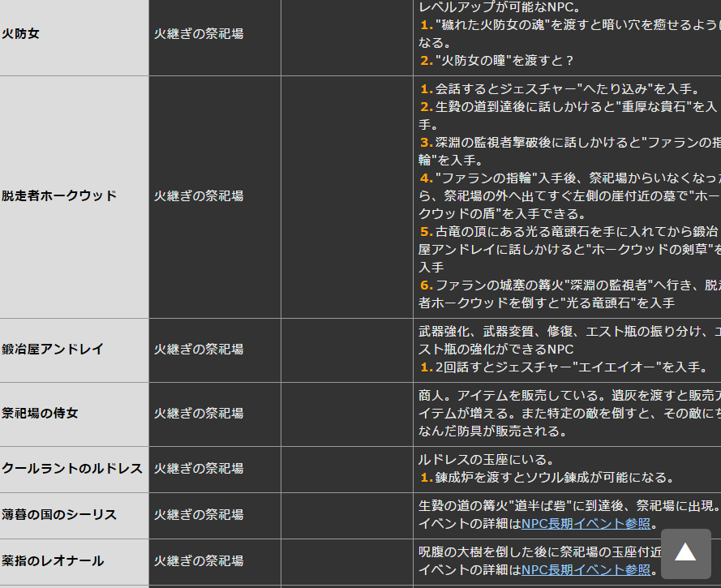The width and height of the screenshot is (721, 588).
Task: Click the 錬成炉を渡すとソウル錬成 line
Action: pos(547,478)
